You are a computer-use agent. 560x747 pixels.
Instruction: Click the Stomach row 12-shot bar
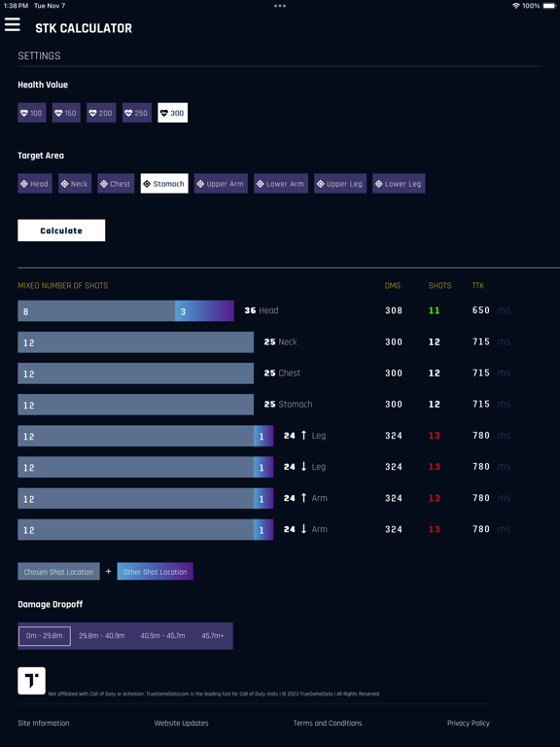coord(136,405)
